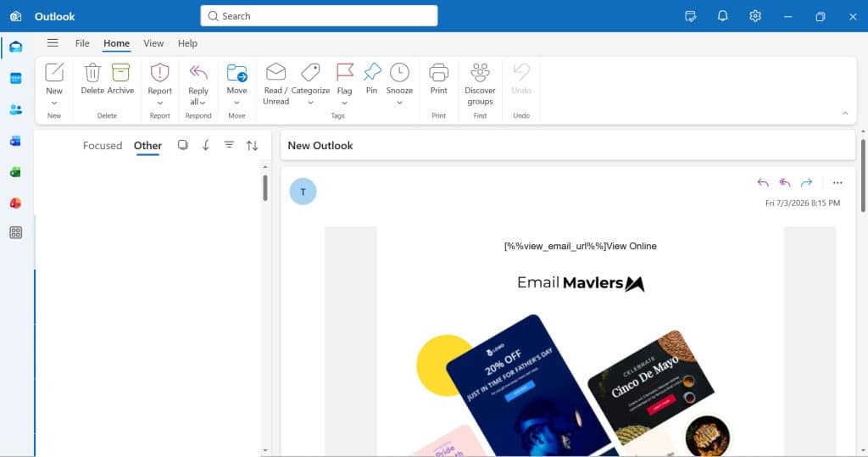Expand the Report dropdown arrow
Viewport: 868px width, 457px height.
pyautogui.click(x=159, y=103)
